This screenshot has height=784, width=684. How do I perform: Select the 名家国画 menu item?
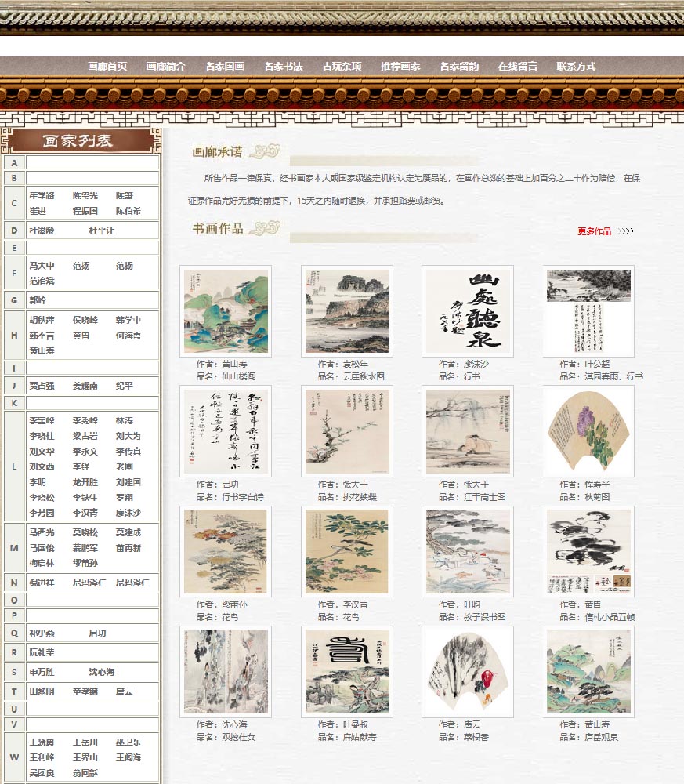pos(224,66)
